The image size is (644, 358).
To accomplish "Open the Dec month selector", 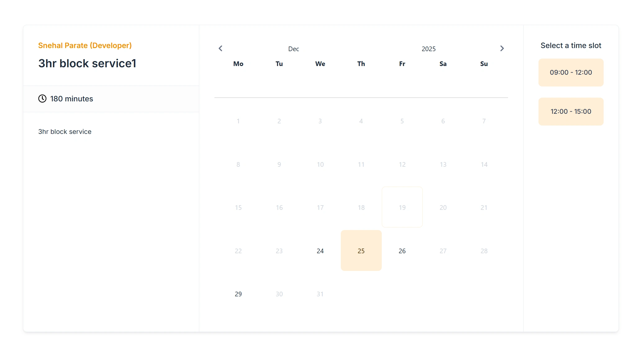I will click(293, 49).
